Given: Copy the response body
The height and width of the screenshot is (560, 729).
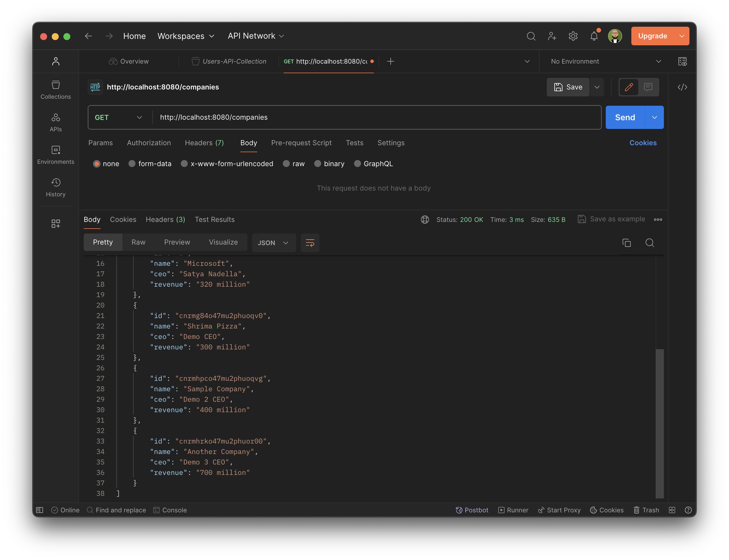Looking at the screenshot, I should (x=627, y=243).
